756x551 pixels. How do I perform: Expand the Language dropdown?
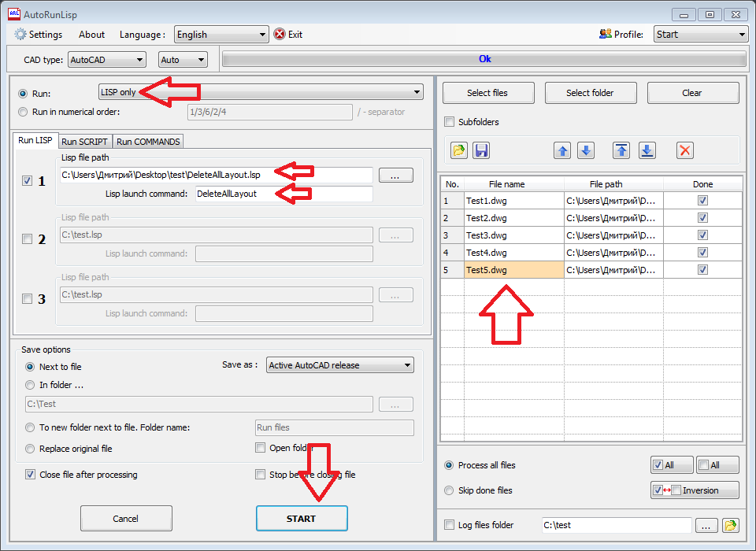point(221,34)
